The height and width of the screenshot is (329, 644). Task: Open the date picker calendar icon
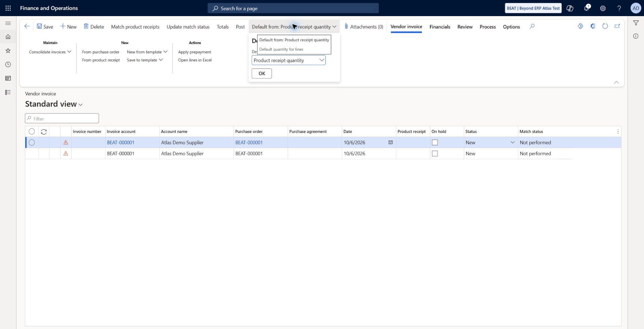391,142
